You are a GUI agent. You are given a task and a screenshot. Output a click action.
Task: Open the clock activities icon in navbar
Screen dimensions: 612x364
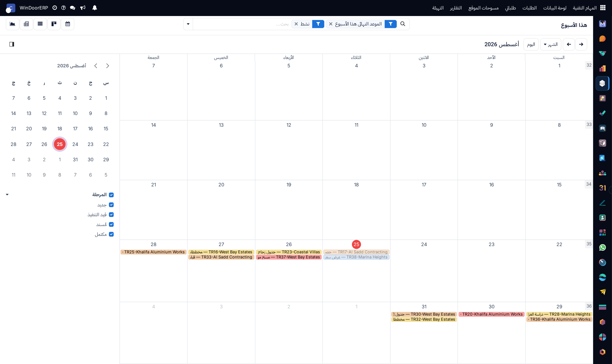(x=55, y=8)
